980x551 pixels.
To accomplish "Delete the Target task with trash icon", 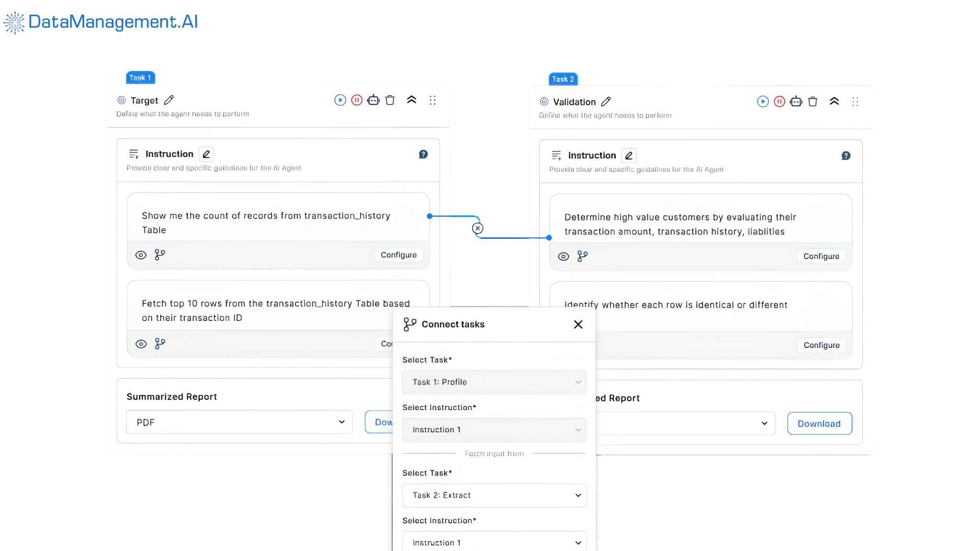I will pyautogui.click(x=390, y=100).
